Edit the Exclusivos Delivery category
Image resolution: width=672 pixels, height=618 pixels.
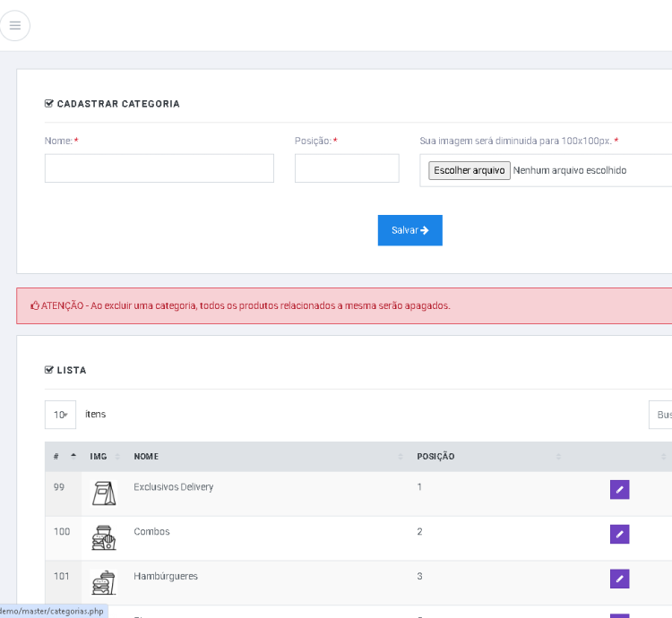pos(619,489)
